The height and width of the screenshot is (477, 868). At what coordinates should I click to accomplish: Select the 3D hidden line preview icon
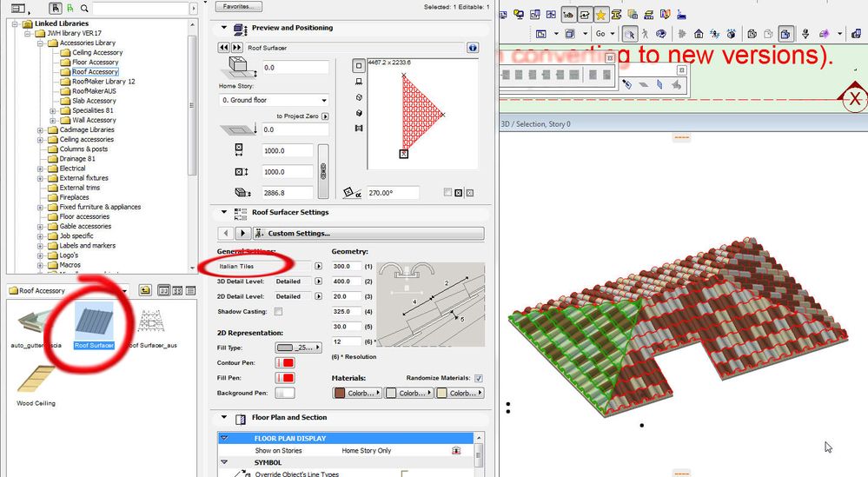(359, 96)
